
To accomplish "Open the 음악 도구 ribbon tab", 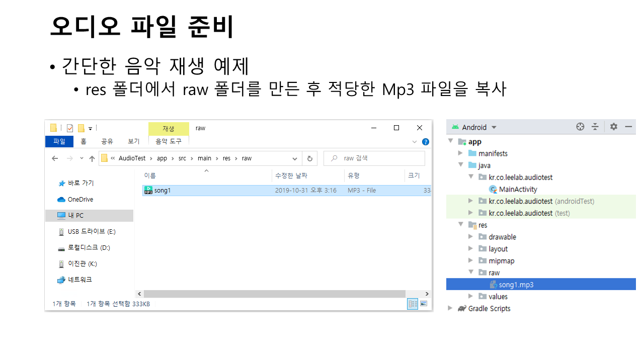I will (169, 142).
